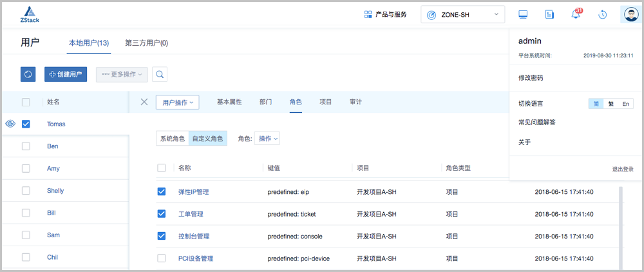Close the user detail panel with X

coord(144,102)
